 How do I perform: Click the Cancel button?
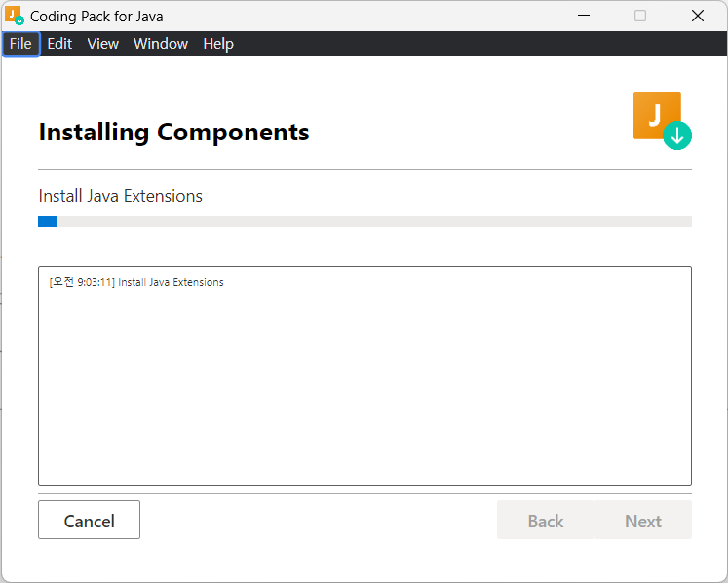click(89, 520)
